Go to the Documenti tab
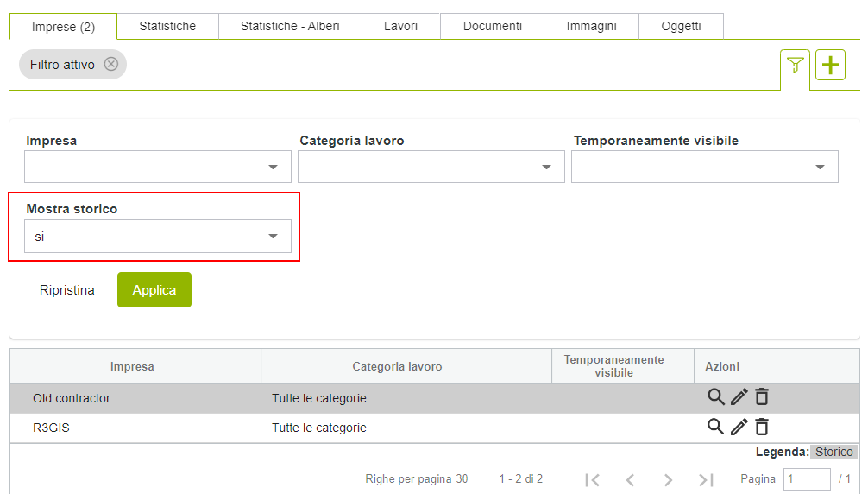 click(x=492, y=26)
